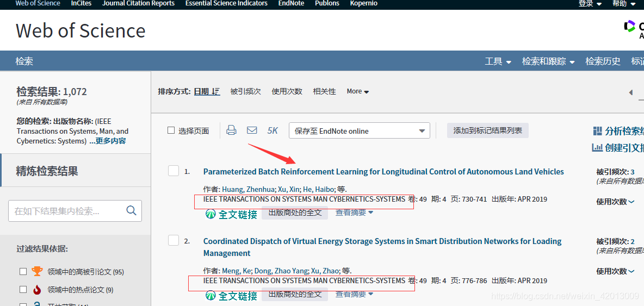The image size is (644, 306).
Task: Sort results by 使用次数
Action: (287, 91)
